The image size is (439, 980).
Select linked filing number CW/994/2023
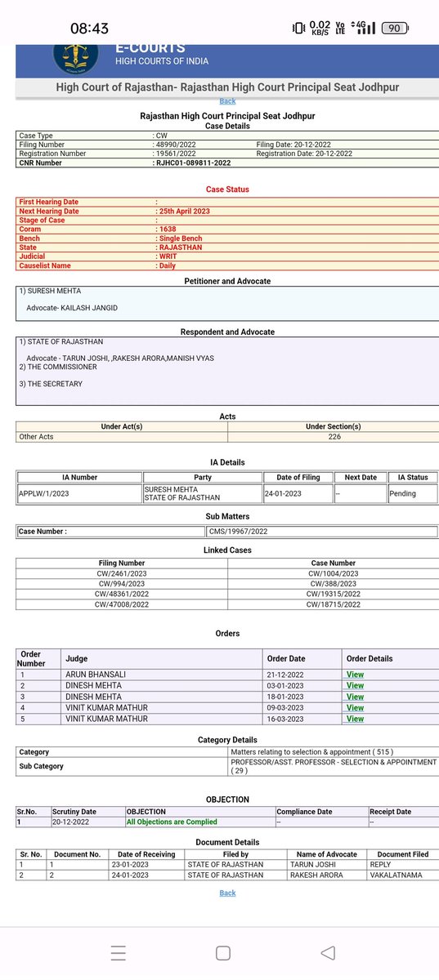(121, 584)
